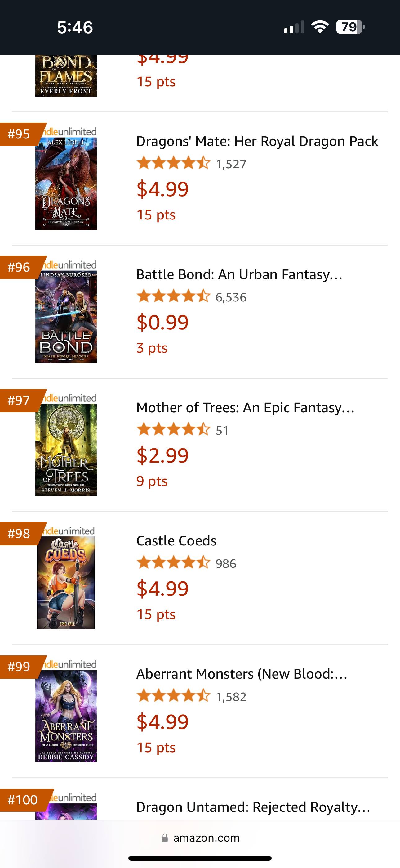Tap the amazon.com address bar

[x=200, y=838]
